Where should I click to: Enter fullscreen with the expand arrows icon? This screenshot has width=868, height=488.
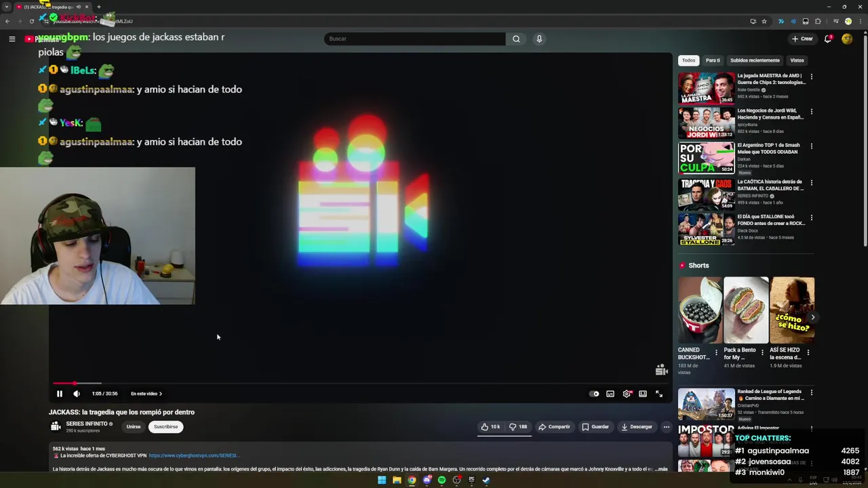pos(659,394)
